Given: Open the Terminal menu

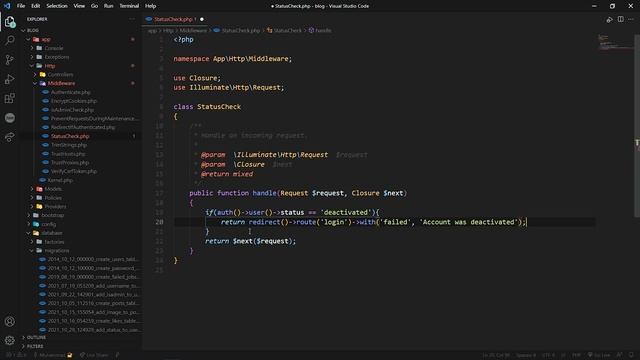Looking at the screenshot, I should [129, 6].
